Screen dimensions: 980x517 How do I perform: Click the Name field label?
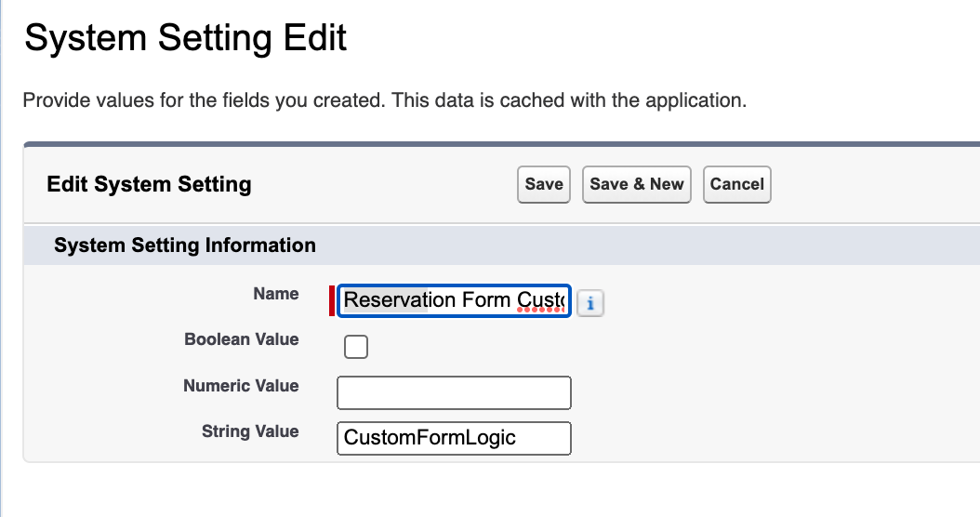tap(275, 294)
